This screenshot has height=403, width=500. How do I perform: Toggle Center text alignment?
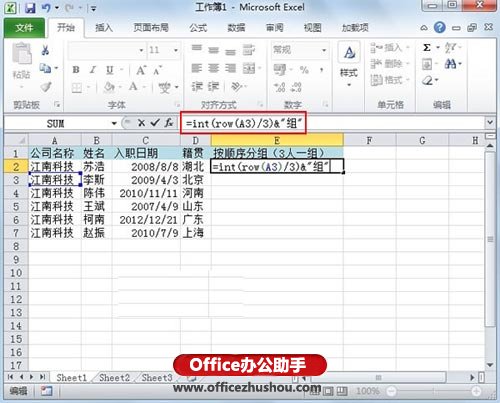213,68
